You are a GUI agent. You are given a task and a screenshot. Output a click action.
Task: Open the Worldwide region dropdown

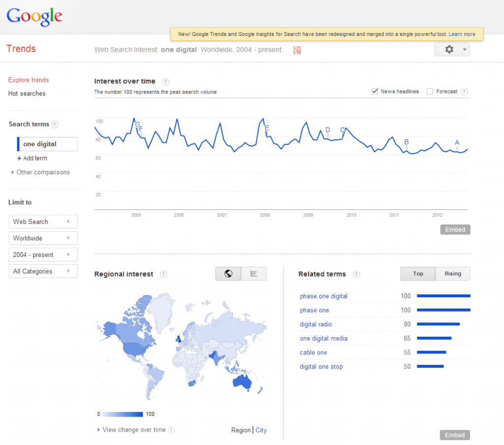tap(43, 238)
